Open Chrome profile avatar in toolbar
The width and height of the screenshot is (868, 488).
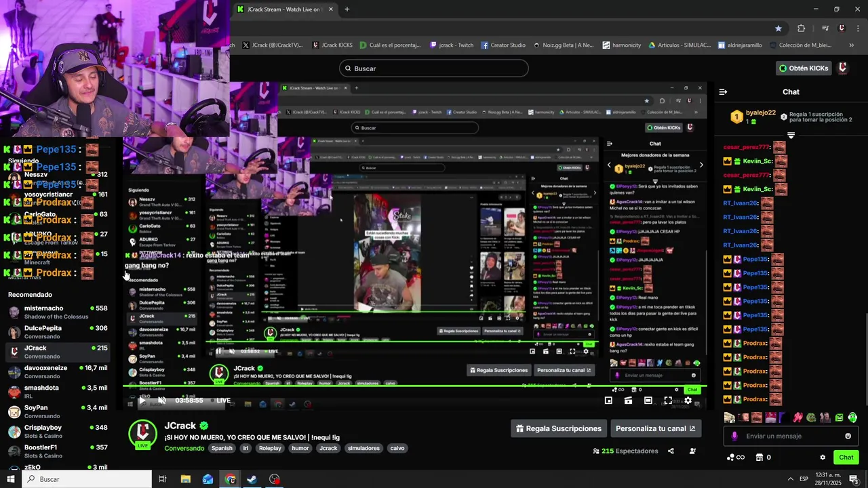(x=842, y=28)
